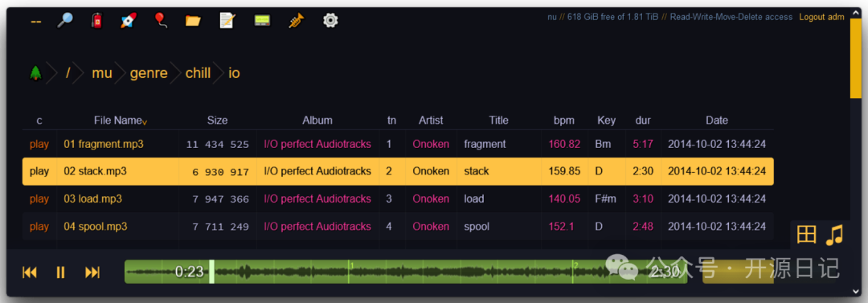Click the red balloon icon

[161, 21]
